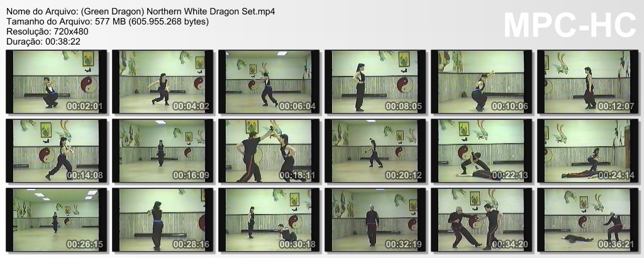
Task: Choose the 00:14:08 thumbnail
Action: pyautogui.click(x=56, y=151)
